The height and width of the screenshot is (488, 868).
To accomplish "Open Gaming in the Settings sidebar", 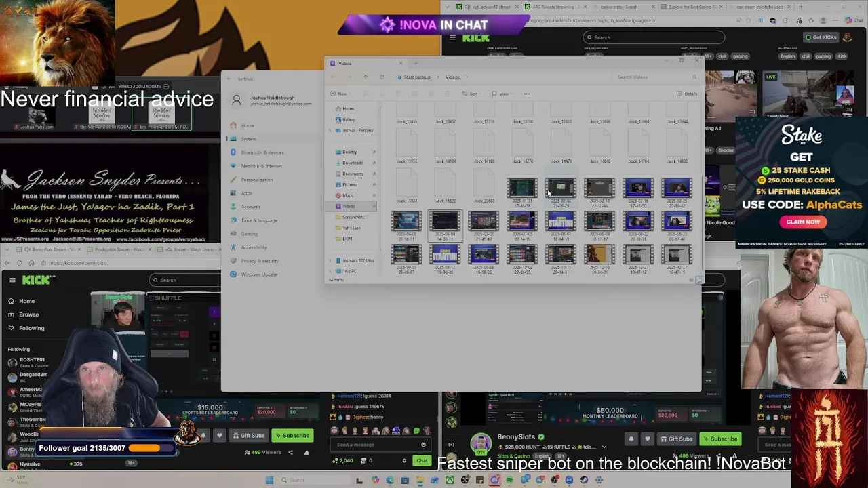I will tap(249, 234).
